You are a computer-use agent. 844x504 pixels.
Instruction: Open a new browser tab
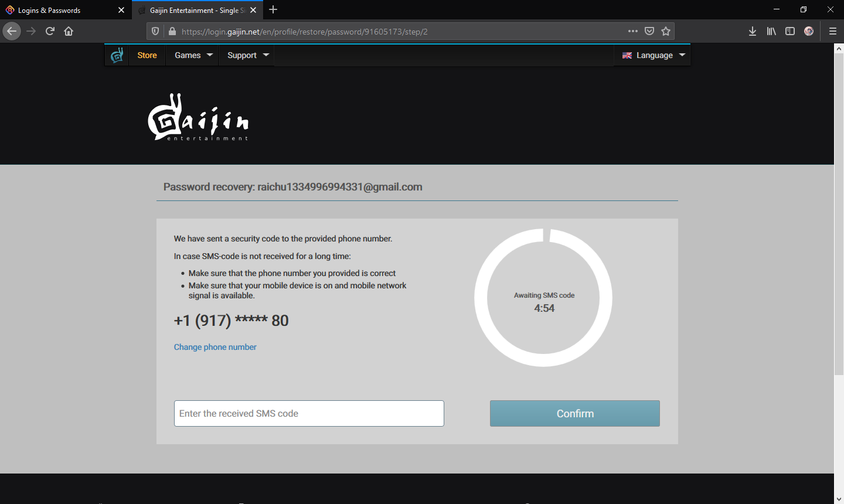(x=273, y=9)
